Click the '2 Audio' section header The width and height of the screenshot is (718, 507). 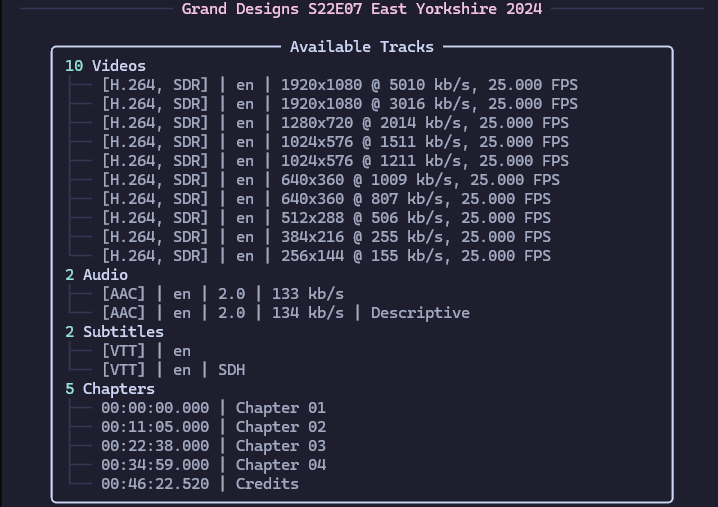[96, 275]
